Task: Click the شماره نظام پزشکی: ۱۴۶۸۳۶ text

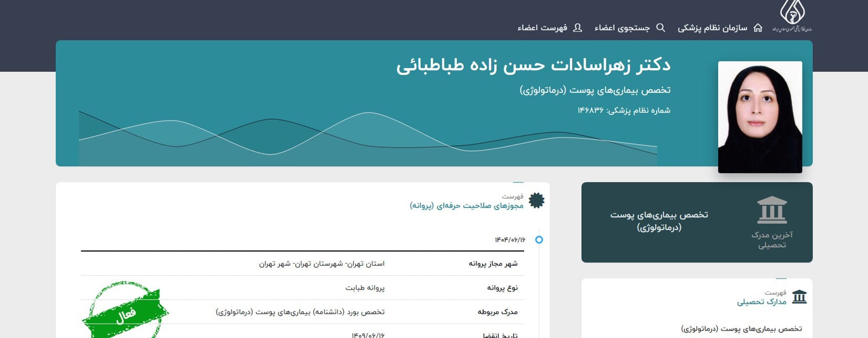Action: (624, 110)
